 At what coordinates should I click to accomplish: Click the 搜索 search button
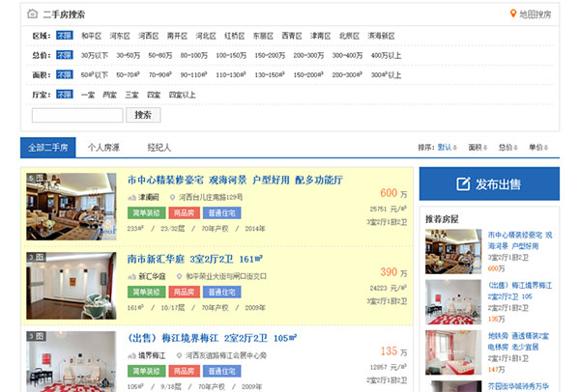143,115
